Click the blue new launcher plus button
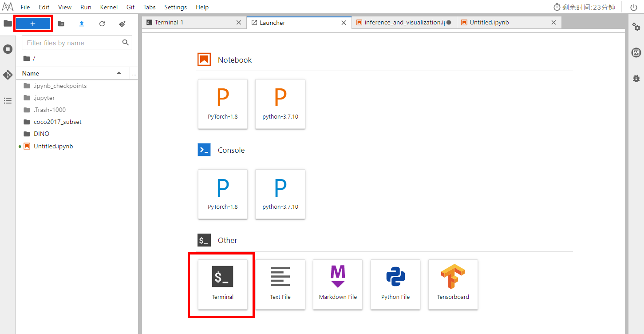 (33, 24)
